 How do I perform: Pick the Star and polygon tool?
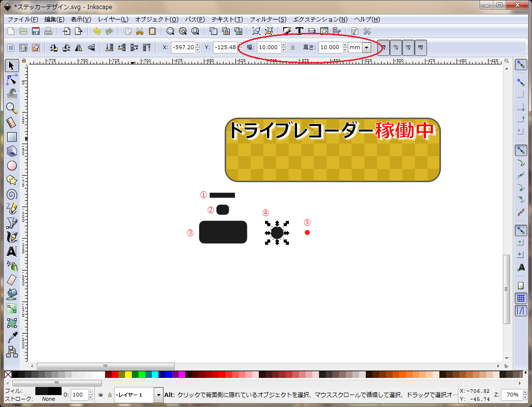(x=12, y=180)
